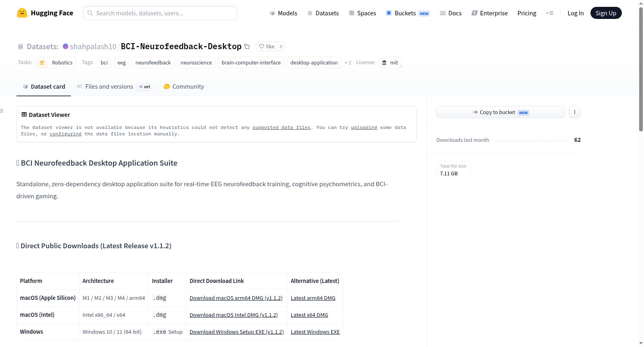Click the Hugging Face logo icon
Viewport: 644px width, 347px height.
pyautogui.click(x=22, y=13)
